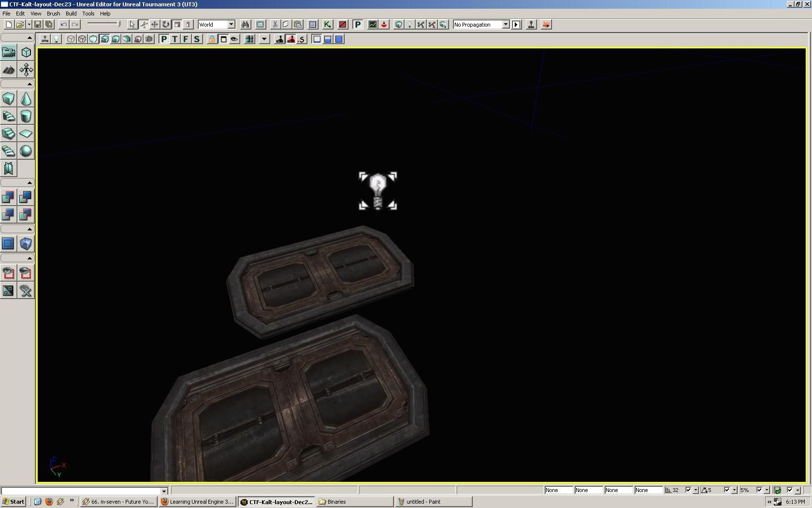This screenshot has width=812, height=508.
Task: Open drag grid size dropdown arrow
Action: (x=696, y=490)
